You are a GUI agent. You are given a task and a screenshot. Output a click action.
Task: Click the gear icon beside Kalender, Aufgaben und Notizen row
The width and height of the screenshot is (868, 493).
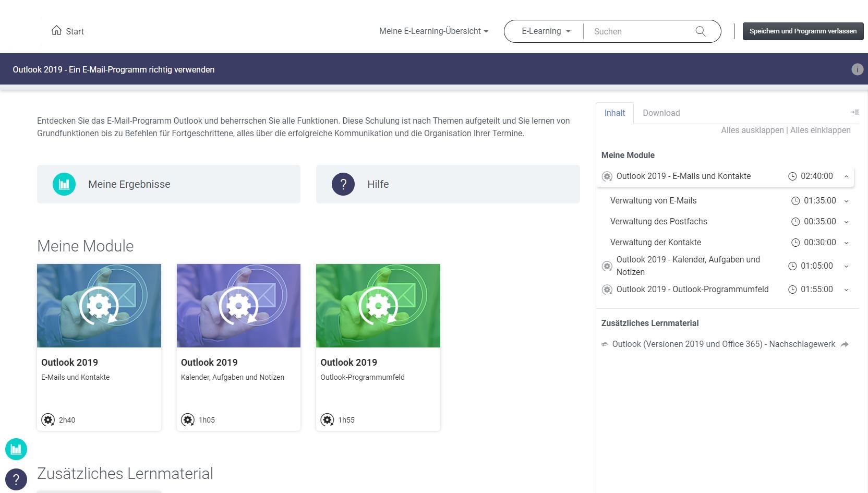pyautogui.click(x=607, y=266)
